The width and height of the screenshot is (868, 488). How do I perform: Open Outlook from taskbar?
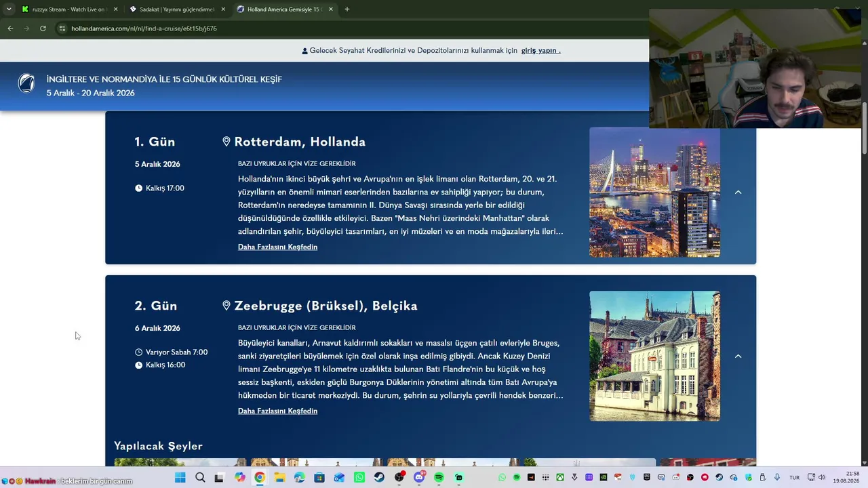click(x=339, y=478)
